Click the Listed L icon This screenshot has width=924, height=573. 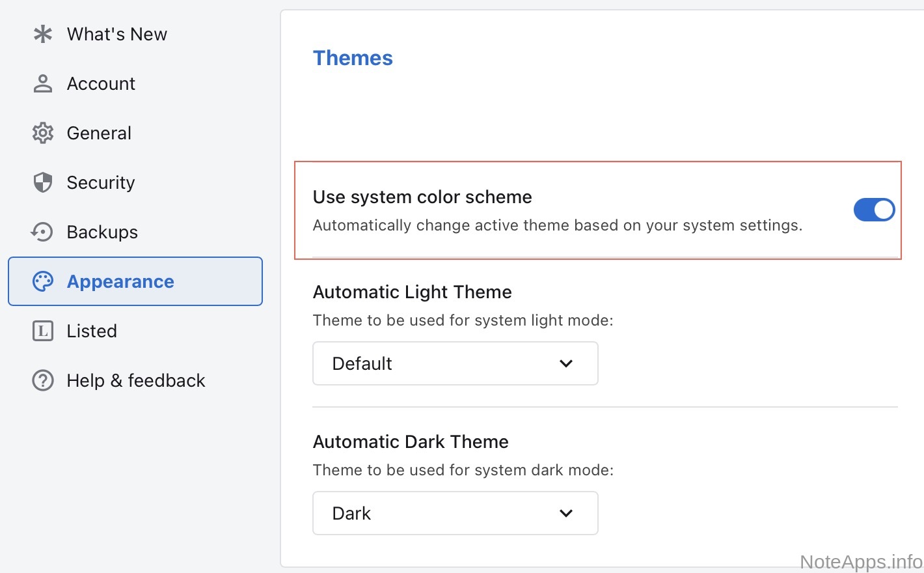pos(43,331)
